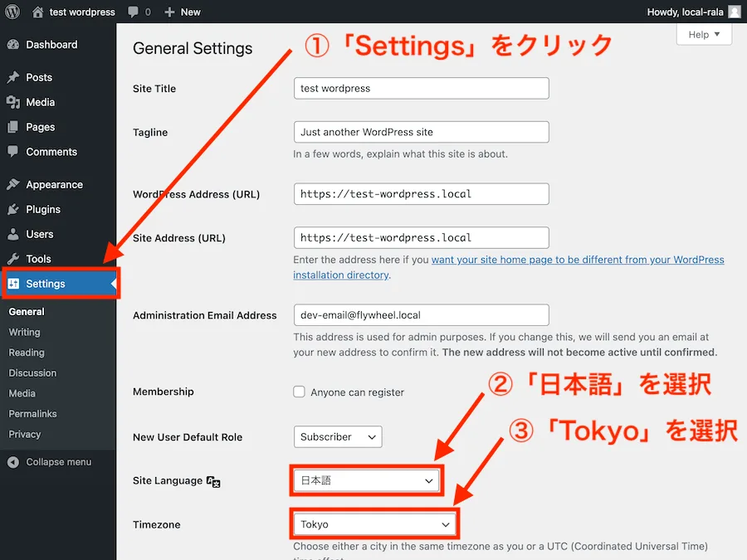
Task: Switch to the Writing settings section
Action: pyautogui.click(x=26, y=332)
